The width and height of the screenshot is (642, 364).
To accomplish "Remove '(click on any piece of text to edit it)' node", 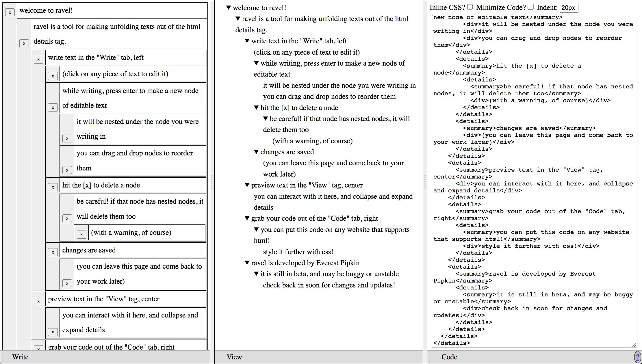I will pyautogui.click(x=53, y=76).
